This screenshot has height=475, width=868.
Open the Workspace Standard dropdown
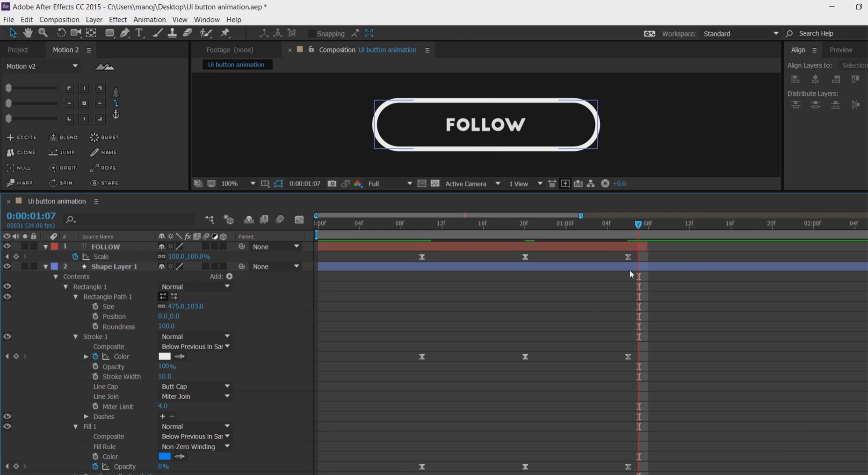(x=741, y=34)
